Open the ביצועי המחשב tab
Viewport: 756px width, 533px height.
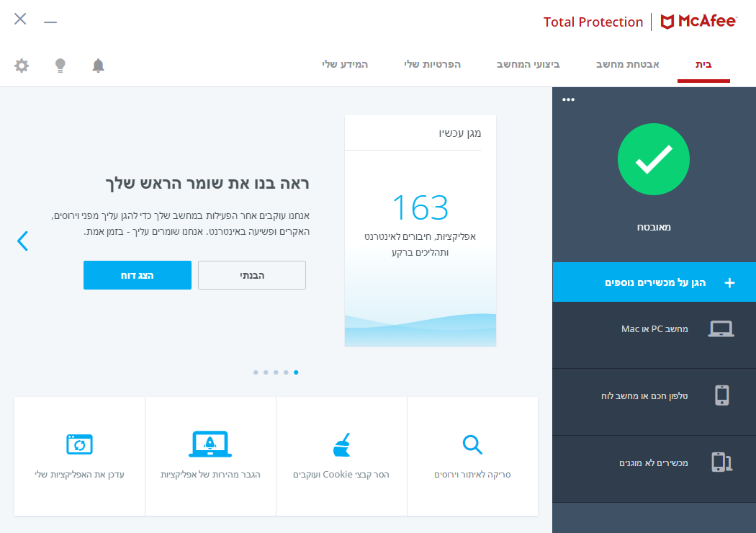528,64
